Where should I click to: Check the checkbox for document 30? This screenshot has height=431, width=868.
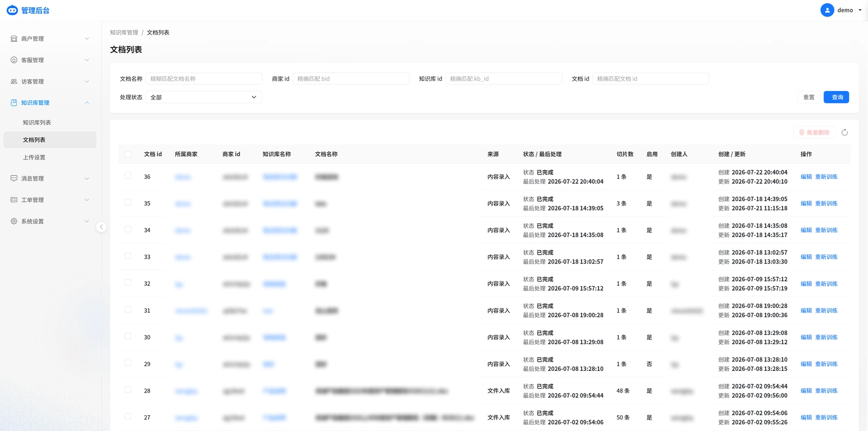pos(128,336)
